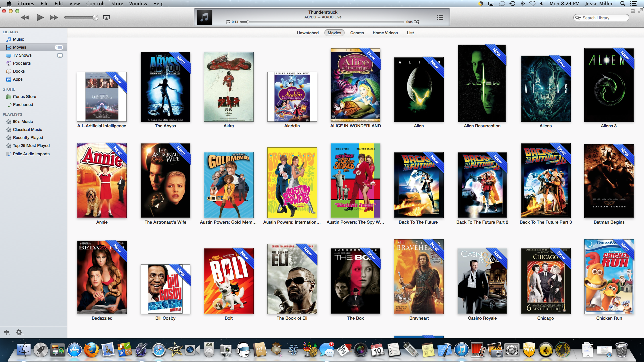Click the Alien Resurrection title
Screen dimensions: 644x362
tap(482, 126)
